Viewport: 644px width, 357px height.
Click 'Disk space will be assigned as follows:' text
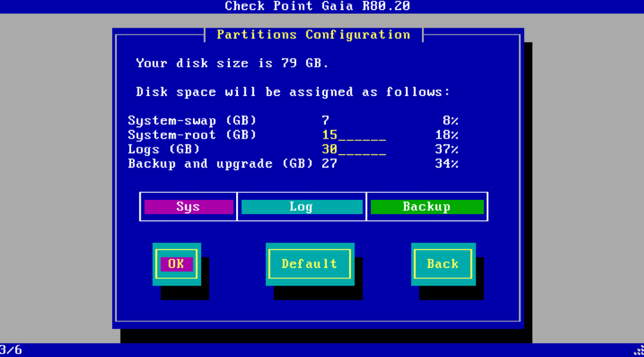[293, 92]
